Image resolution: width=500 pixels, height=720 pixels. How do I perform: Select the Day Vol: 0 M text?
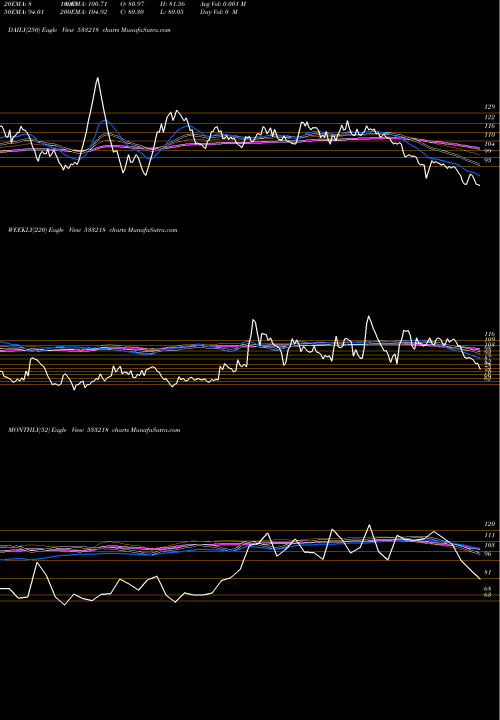[219, 12]
